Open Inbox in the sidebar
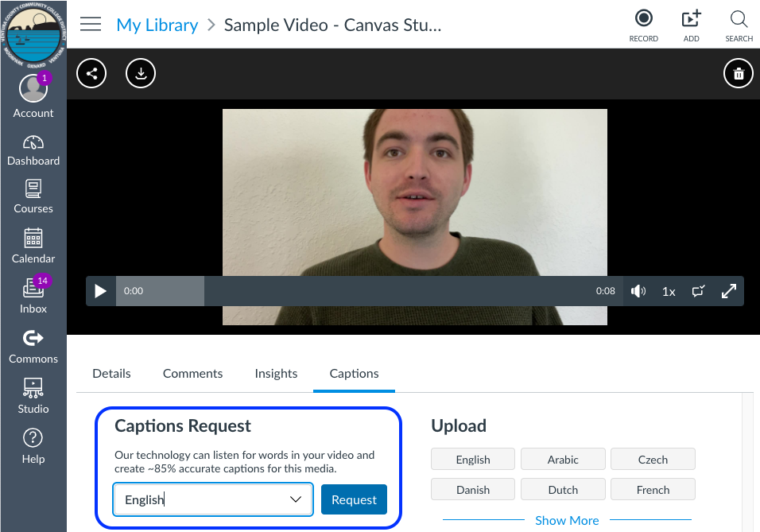Image resolution: width=760 pixels, height=532 pixels. (33, 295)
